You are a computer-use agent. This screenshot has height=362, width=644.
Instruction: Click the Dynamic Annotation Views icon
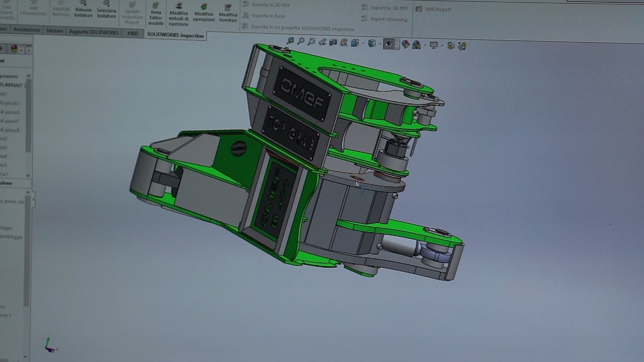click(344, 43)
